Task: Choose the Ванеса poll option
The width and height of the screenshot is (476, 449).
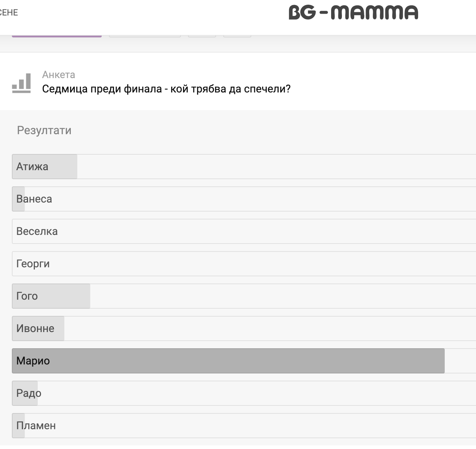Action: (x=34, y=199)
